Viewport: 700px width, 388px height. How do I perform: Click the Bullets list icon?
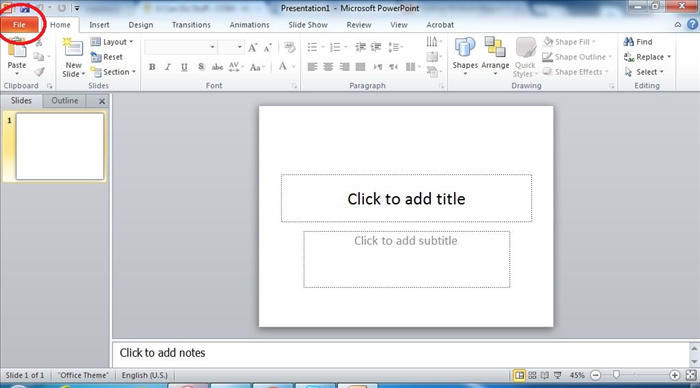coord(312,47)
